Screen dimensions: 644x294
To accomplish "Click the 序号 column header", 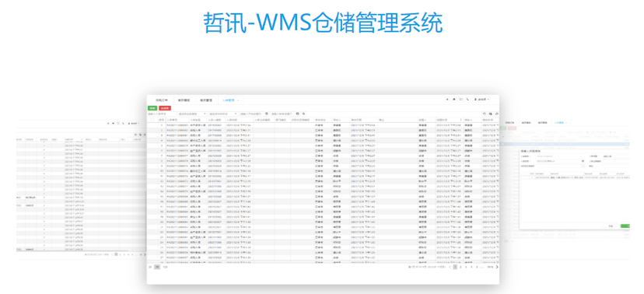I will point(162,120).
